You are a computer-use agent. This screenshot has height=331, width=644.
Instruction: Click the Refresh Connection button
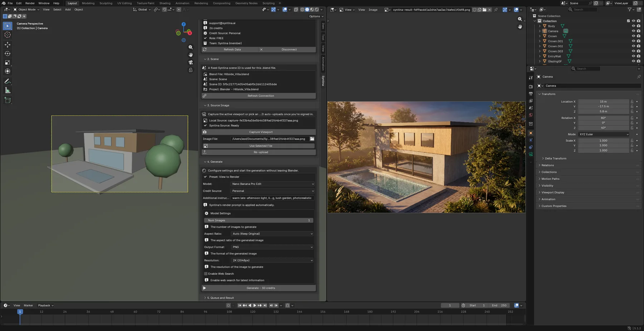coord(259,96)
